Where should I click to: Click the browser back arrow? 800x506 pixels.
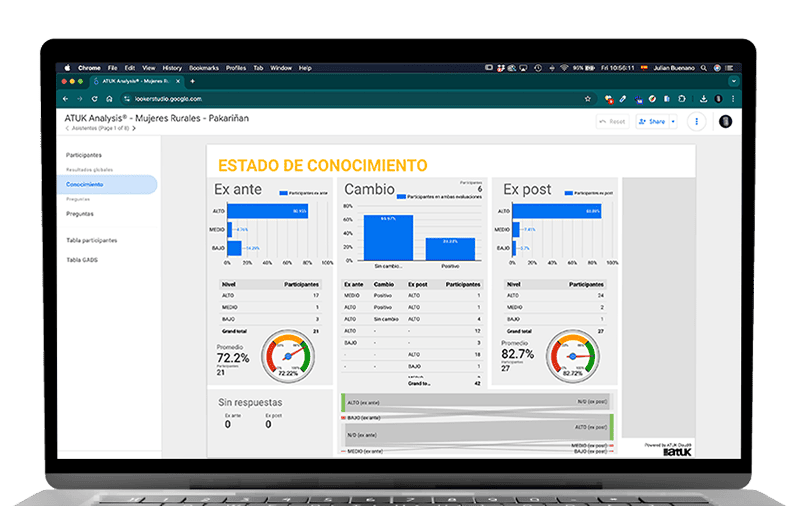pyautogui.click(x=67, y=99)
